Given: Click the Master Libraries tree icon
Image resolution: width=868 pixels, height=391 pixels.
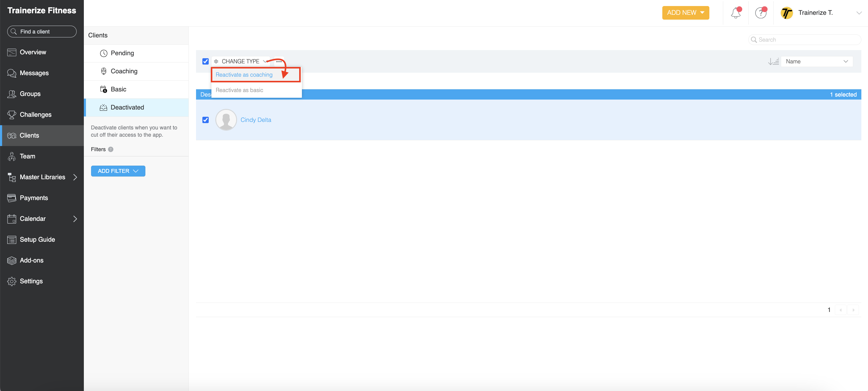Looking at the screenshot, I should 12,177.
